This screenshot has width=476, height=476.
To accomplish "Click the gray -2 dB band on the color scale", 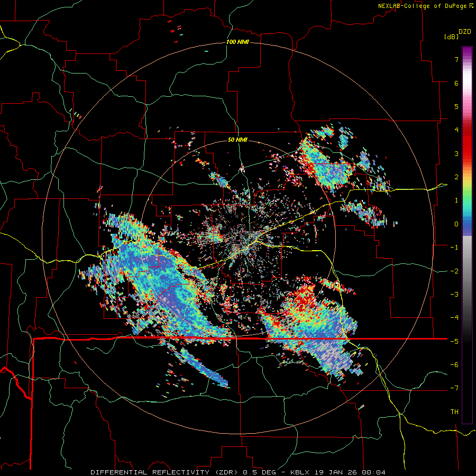I will pos(467,271).
